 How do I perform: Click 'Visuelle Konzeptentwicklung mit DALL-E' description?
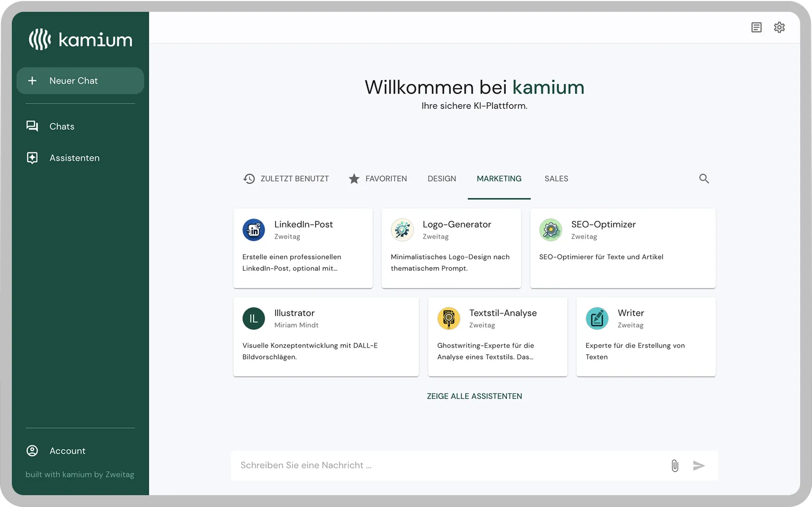pyautogui.click(x=310, y=346)
